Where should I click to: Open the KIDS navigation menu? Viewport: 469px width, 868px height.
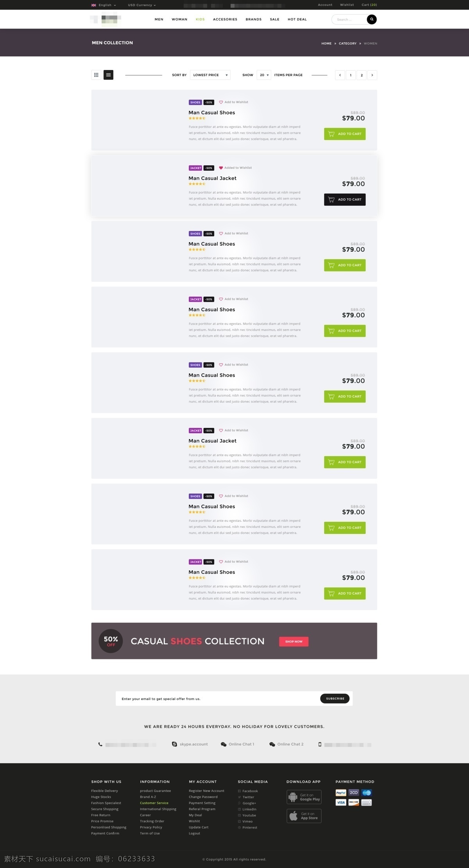click(x=200, y=19)
